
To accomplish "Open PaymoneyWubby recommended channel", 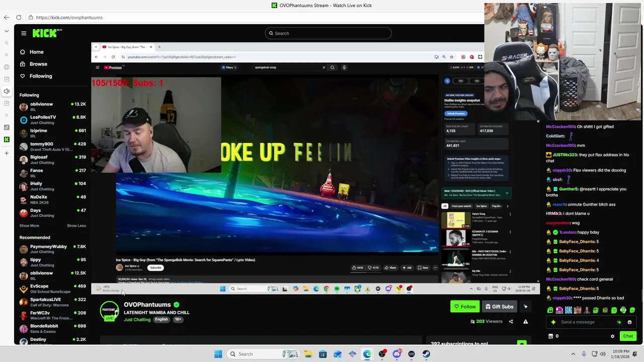I will (53, 249).
